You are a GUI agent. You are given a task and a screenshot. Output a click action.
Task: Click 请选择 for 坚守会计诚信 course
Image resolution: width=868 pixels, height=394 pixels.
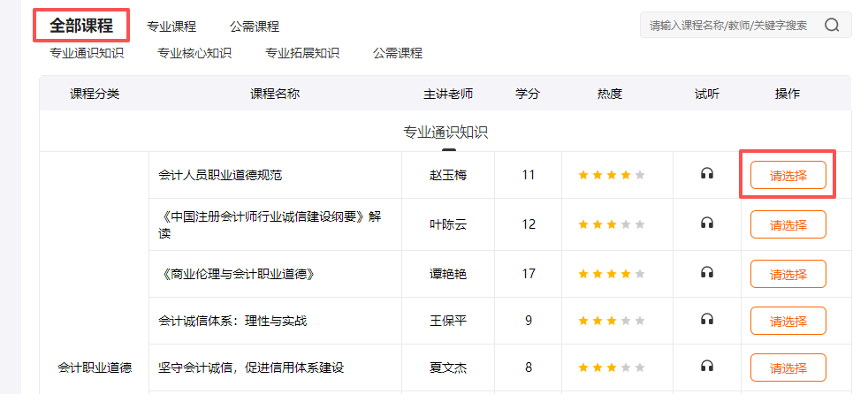click(788, 367)
